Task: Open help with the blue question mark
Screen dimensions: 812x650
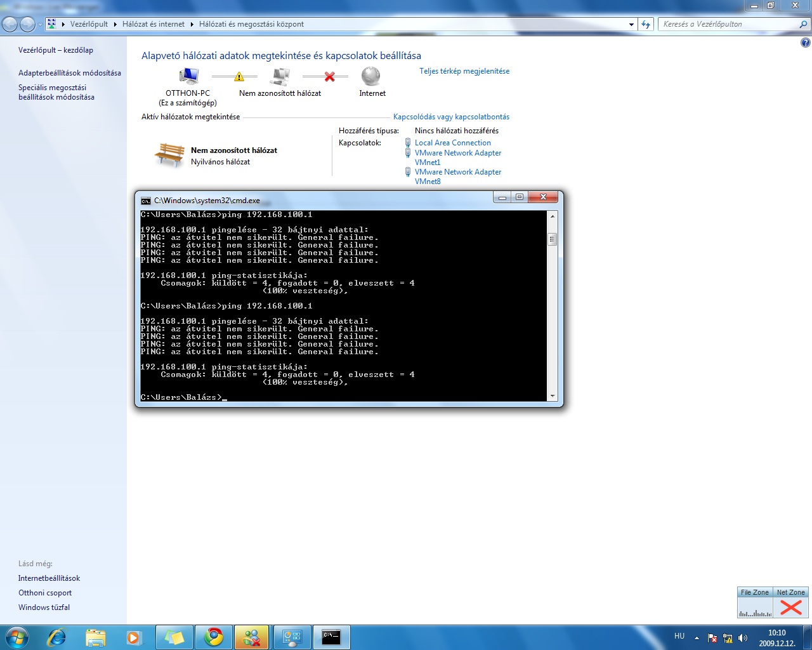Action: click(806, 43)
